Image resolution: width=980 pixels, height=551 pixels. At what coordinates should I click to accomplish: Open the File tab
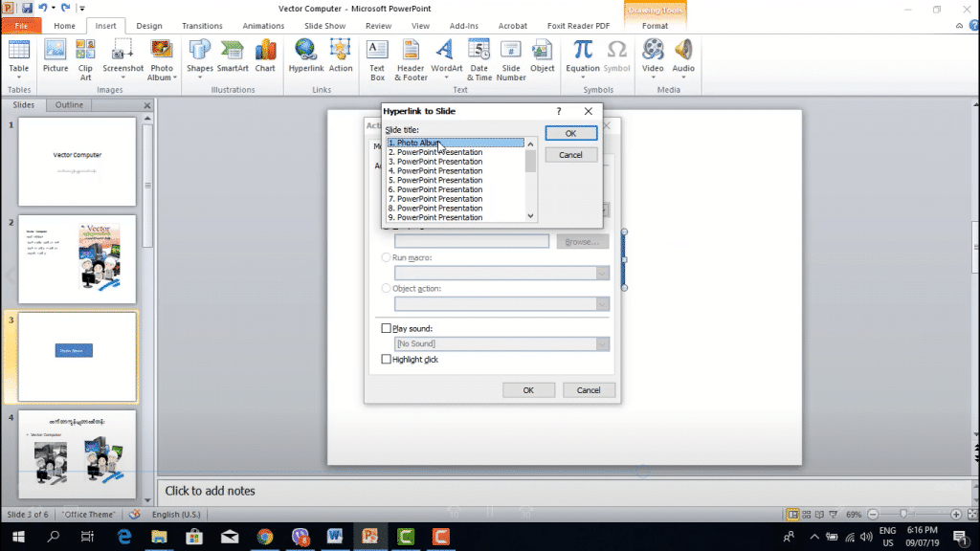21,26
